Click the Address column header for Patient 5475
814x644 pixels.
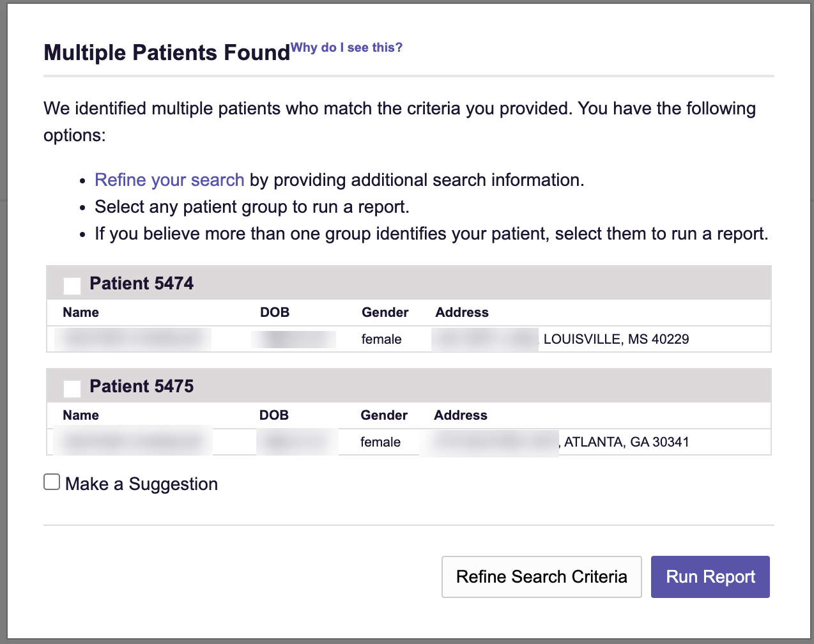pyautogui.click(x=461, y=415)
